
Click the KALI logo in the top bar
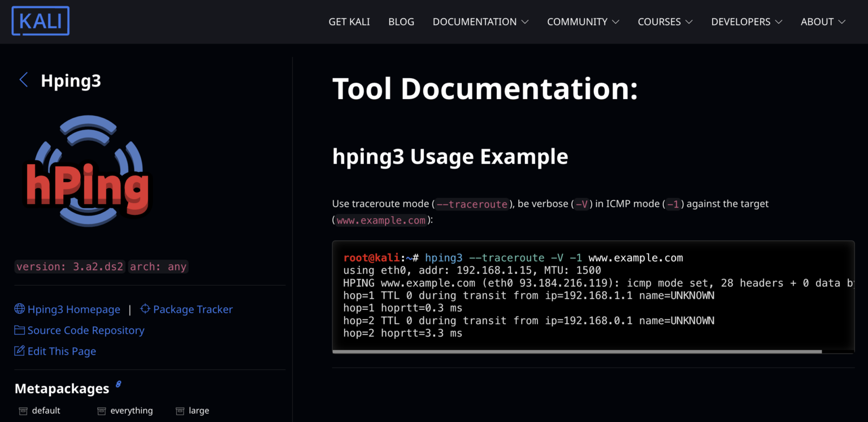coord(40,20)
